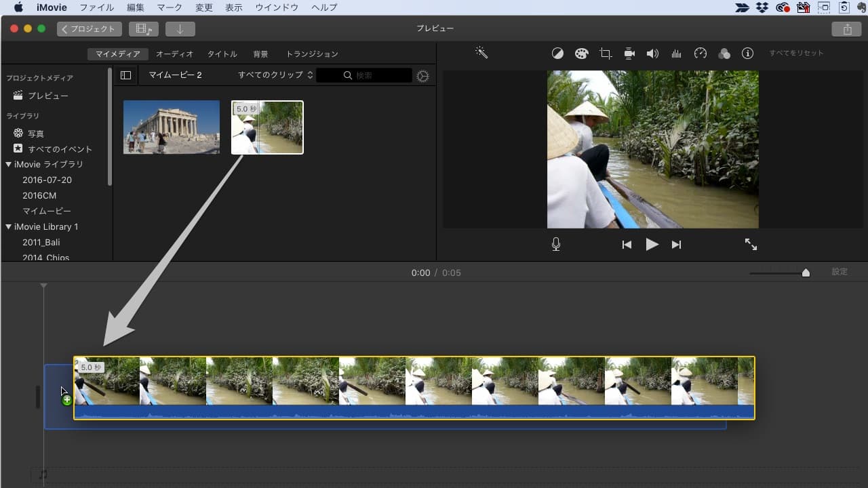Viewport: 868px width, 488px height.
Task: Click the magic wand auto-enhance icon
Action: (481, 53)
